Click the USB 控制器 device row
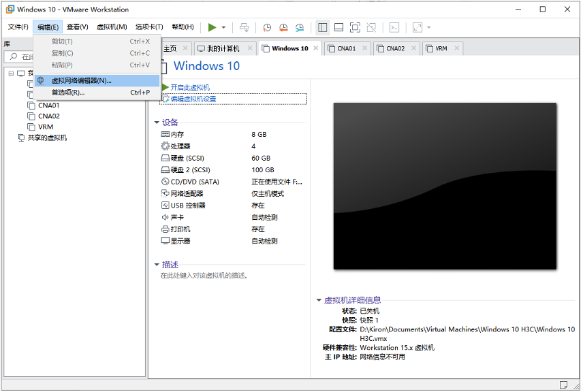 [232, 206]
